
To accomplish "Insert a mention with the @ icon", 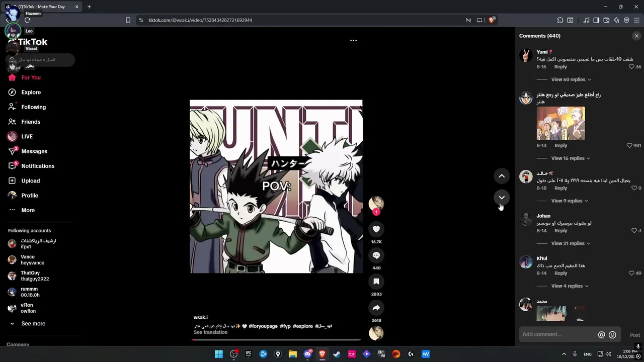I will point(601,335).
